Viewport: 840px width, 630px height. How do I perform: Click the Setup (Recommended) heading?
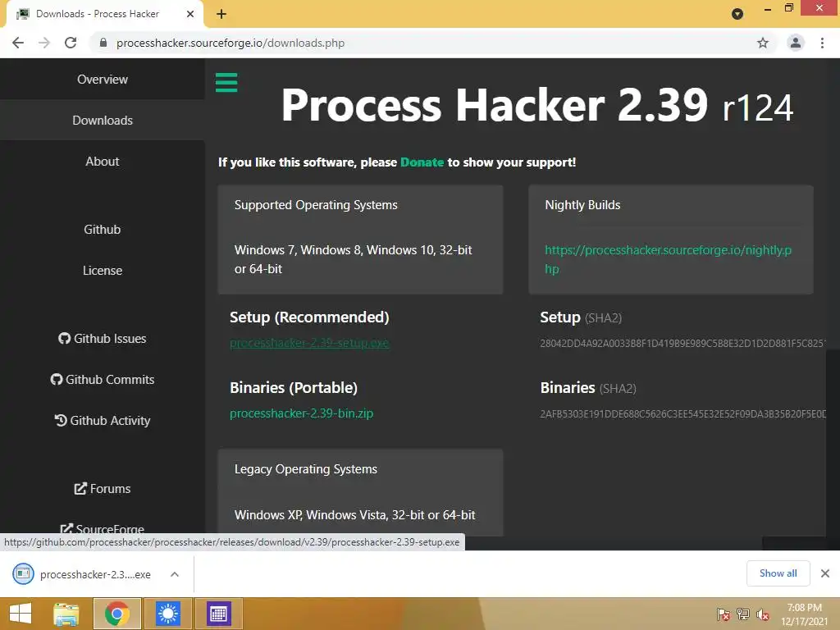(309, 317)
